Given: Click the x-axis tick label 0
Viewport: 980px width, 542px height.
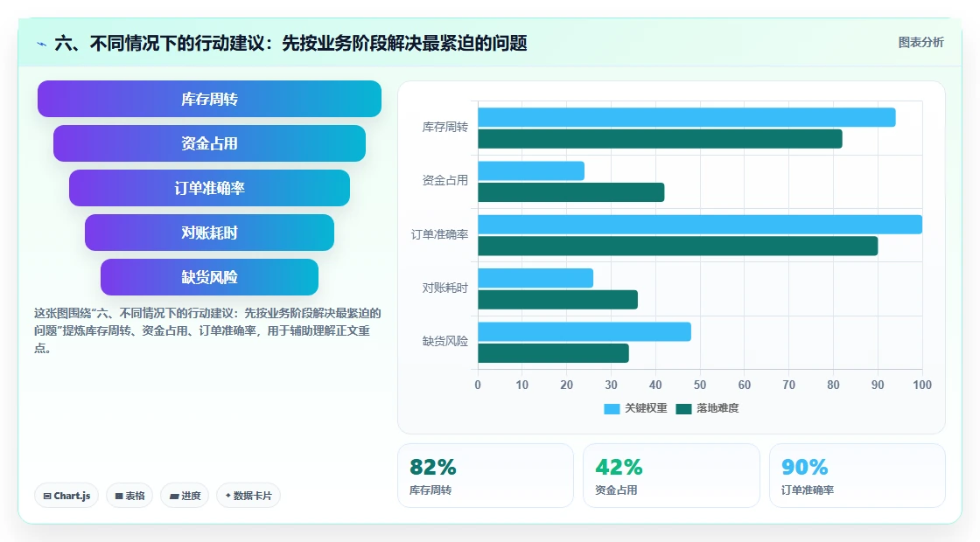Looking at the screenshot, I should pyautogui.click(x=478, y=386).
